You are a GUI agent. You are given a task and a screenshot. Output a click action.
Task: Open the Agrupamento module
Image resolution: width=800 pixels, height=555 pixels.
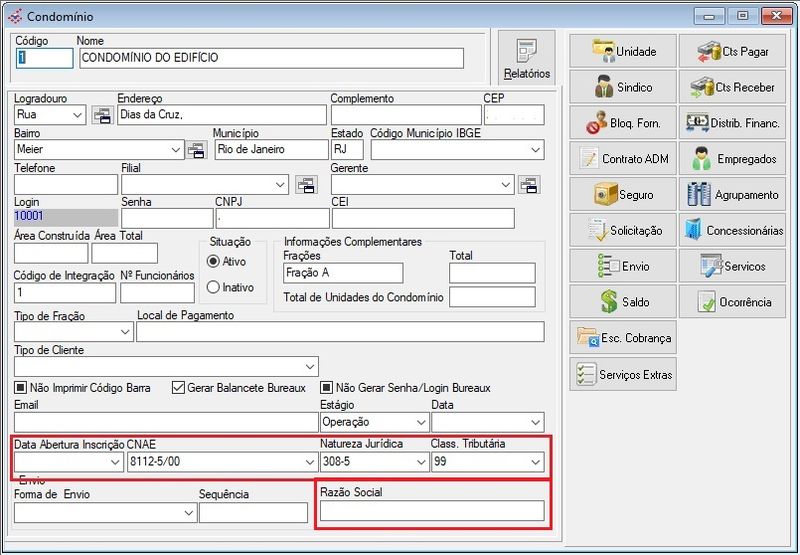click(x=732, y=194)
